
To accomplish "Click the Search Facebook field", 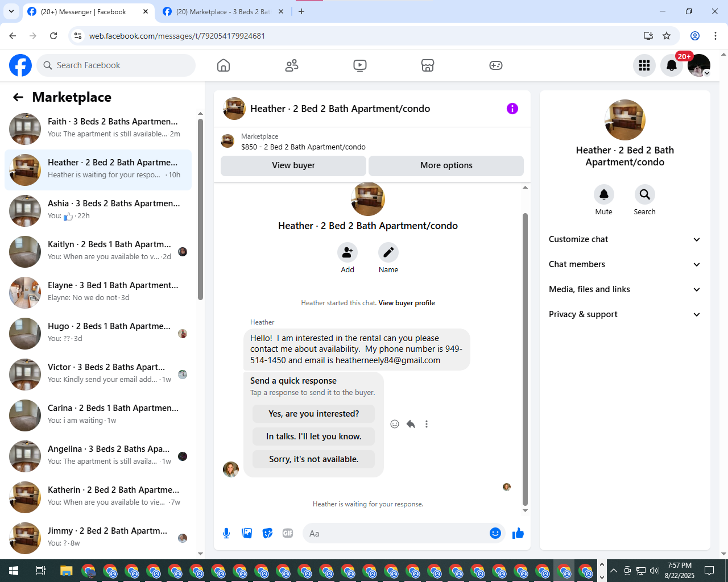I will pos(116,65).
